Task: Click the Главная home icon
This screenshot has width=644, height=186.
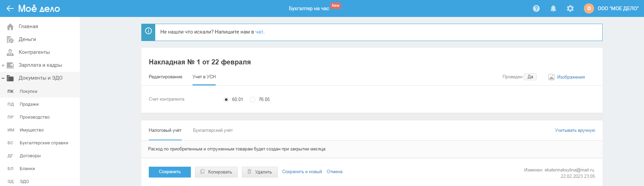Action: point(10,26)
